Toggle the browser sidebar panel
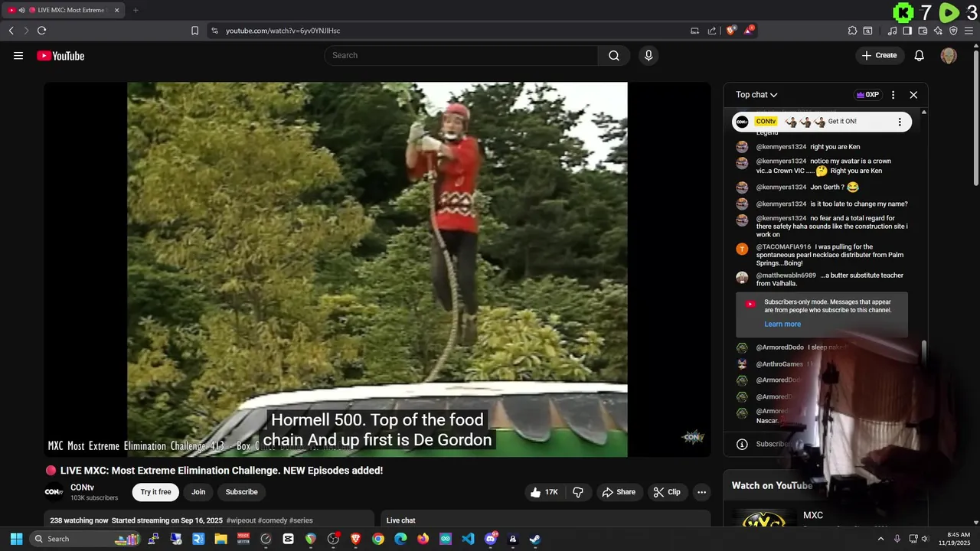Image resolution: width=980 pixels, height=551 pixels. (907, 31)
